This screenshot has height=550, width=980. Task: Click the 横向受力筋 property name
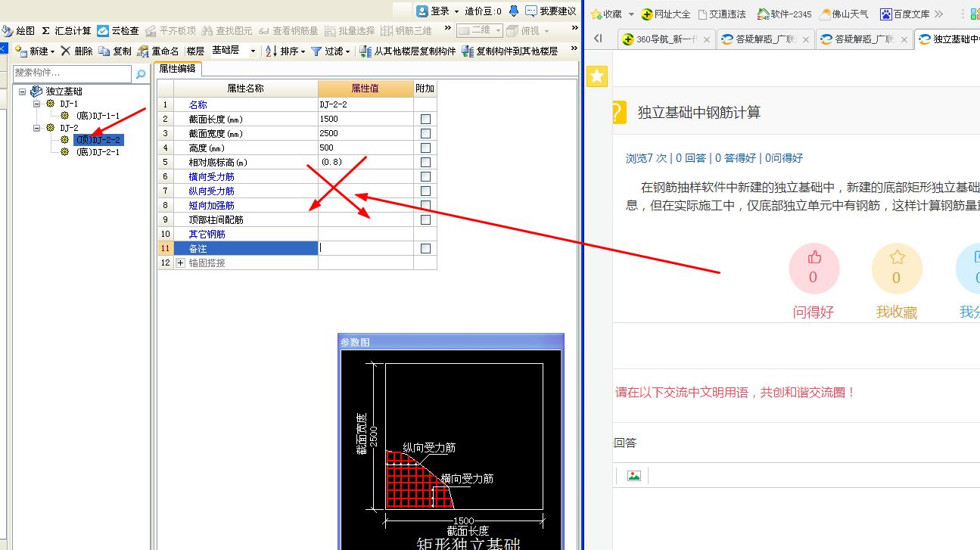211,176
